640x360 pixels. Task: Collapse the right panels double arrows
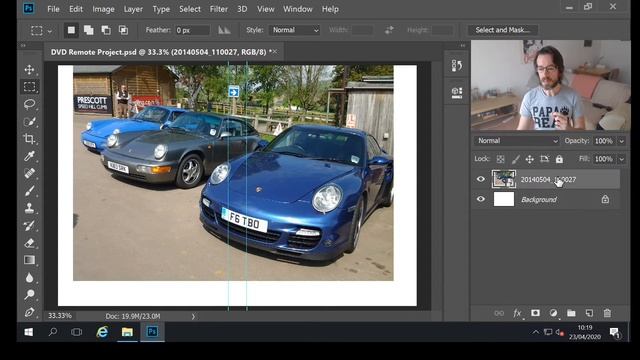pos(462,45)
